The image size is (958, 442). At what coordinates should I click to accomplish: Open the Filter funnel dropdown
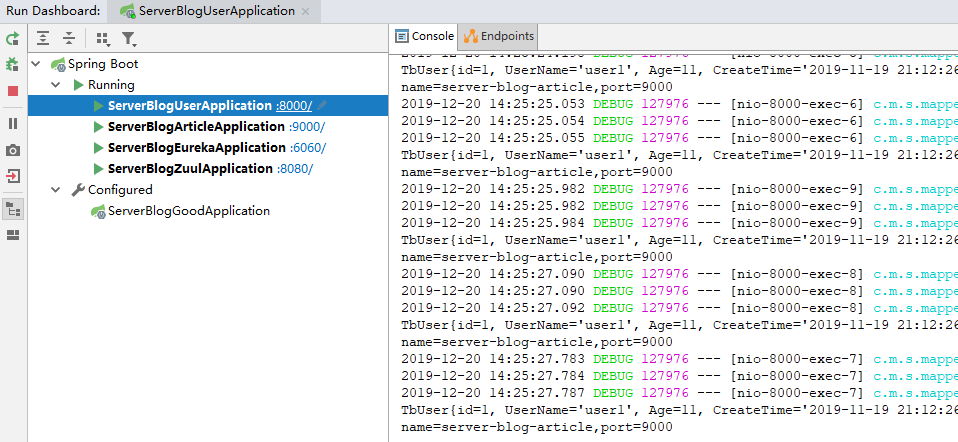[128, 39]
